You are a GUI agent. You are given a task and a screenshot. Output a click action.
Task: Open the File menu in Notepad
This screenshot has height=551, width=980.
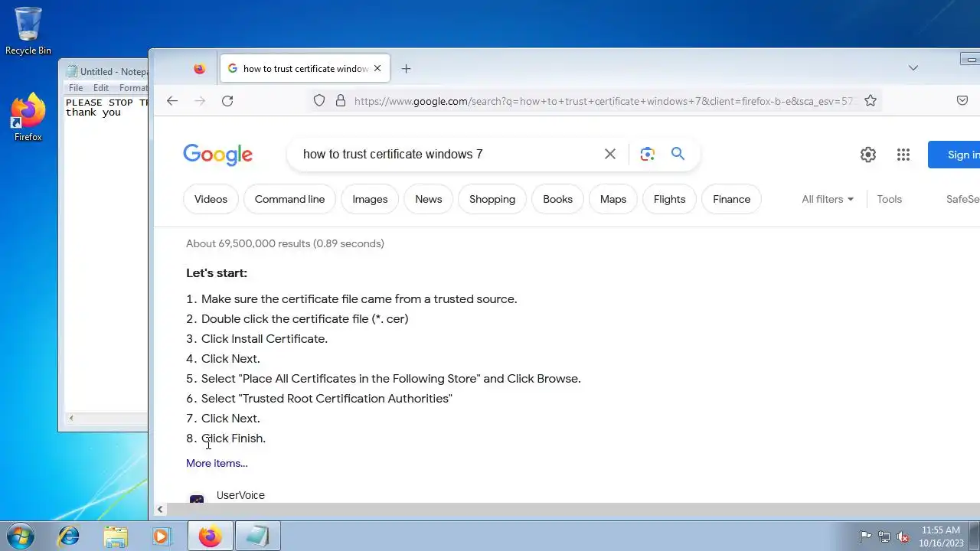(76, 88)
